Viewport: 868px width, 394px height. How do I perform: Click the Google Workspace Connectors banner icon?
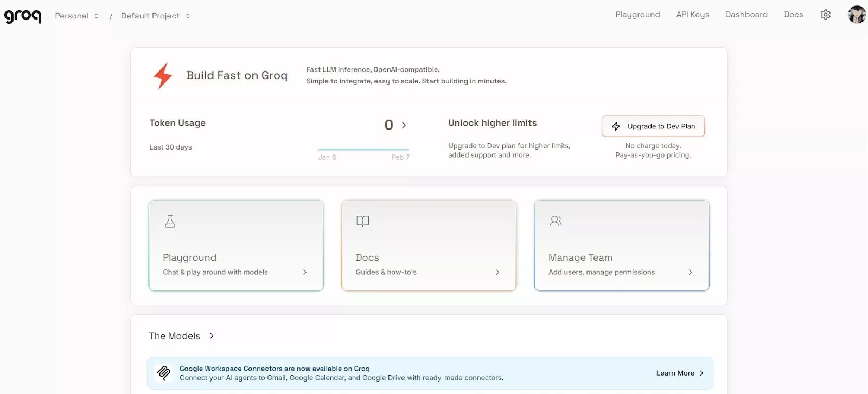163,373
